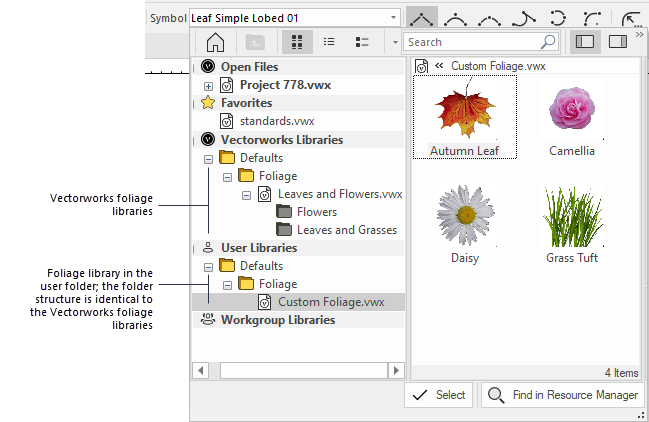Select Bezier control point mode
The image size is (649, 422).
455,19
